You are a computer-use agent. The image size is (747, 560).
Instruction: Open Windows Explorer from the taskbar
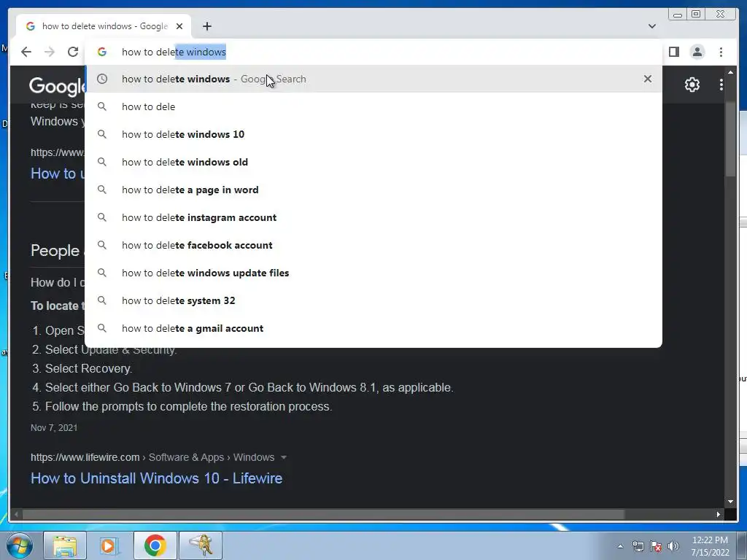point(65,545)
